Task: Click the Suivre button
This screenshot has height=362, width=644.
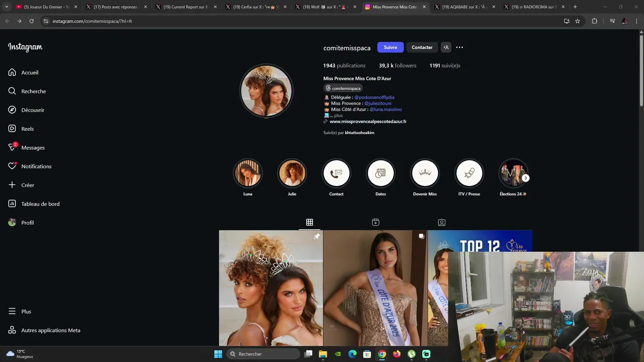Action: click(x=390, y=47)
